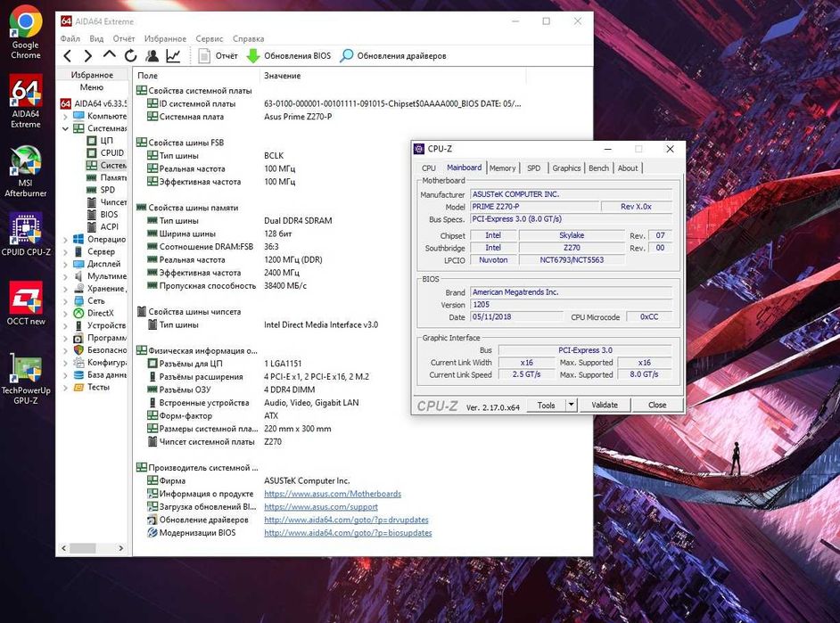The height and width of the screenshot is (623, 840).
Task: Switch to Memory tab in CPU-Z
Action: click(503, 168)
